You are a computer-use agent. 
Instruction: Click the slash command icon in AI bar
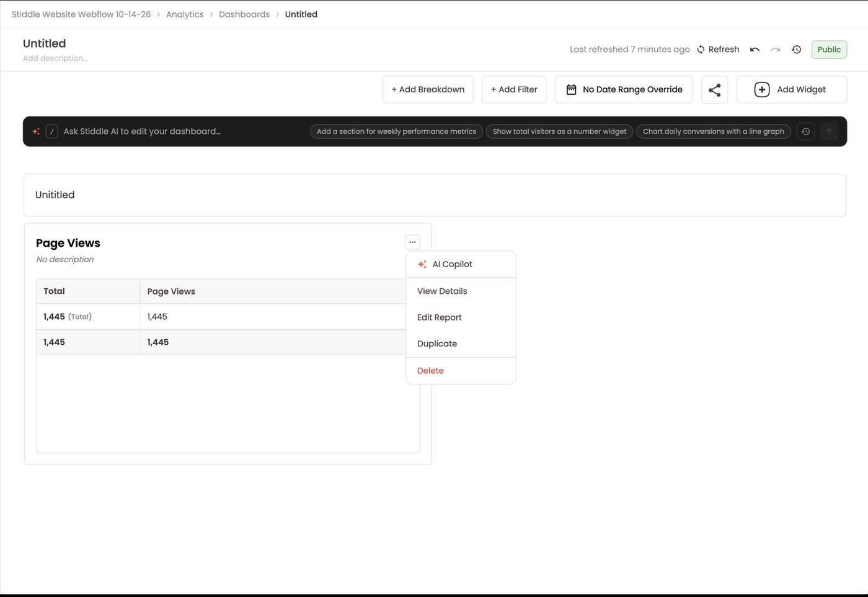tap(52, 131)
